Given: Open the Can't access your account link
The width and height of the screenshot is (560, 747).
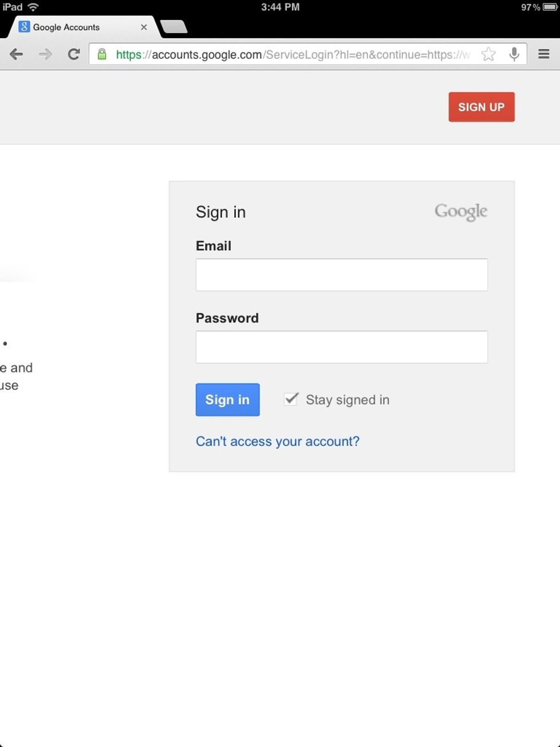Looking at the screenshot, I should point(277,441).
